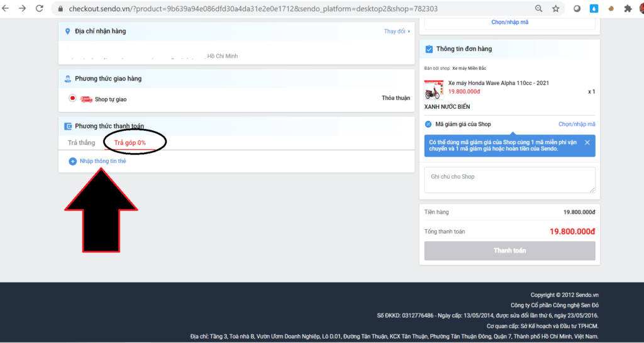644x343 pixels.
Task: Click the delivery person icon beside Phương thức giao hàng
Action: [x=68, y=79]
